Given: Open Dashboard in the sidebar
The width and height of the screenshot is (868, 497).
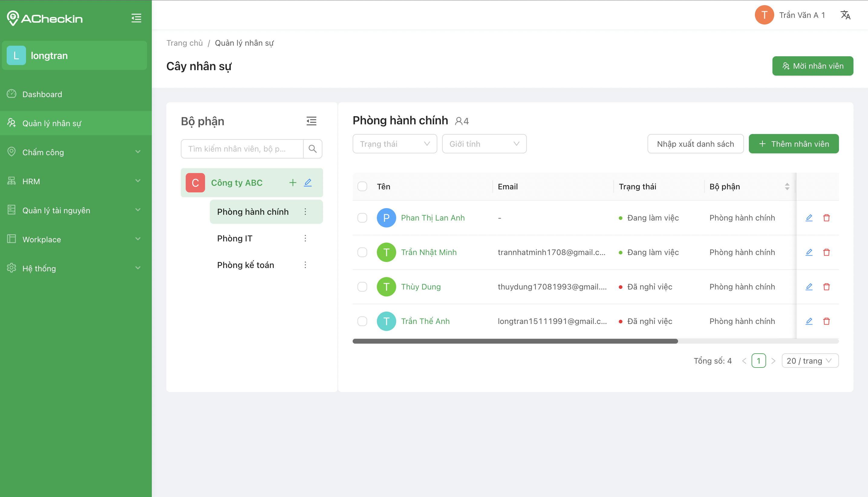Looking at the screenshot, I should pos(42,94).
